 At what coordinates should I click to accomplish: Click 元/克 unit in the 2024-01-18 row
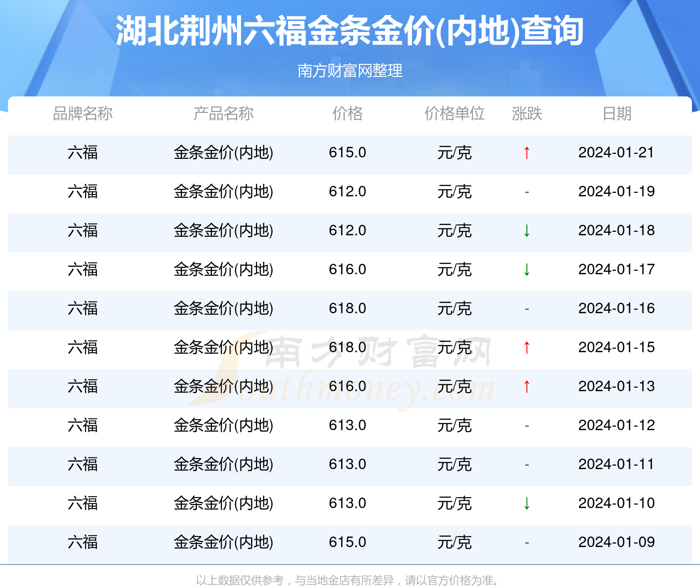[x=454, y=230]
